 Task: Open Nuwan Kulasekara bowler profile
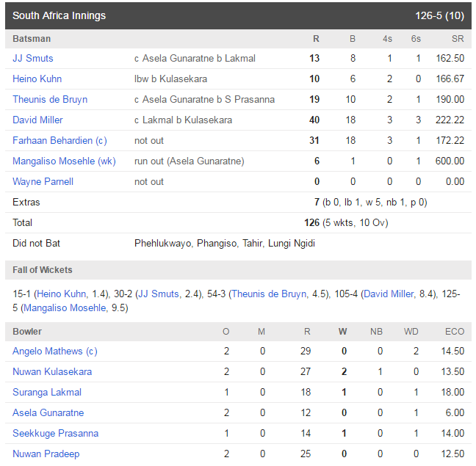pyautogui.click(x=52, y=372)
